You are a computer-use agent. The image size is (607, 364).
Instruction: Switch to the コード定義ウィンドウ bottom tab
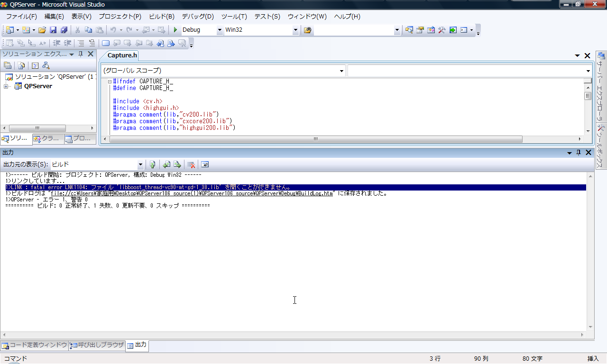point(34,345)
